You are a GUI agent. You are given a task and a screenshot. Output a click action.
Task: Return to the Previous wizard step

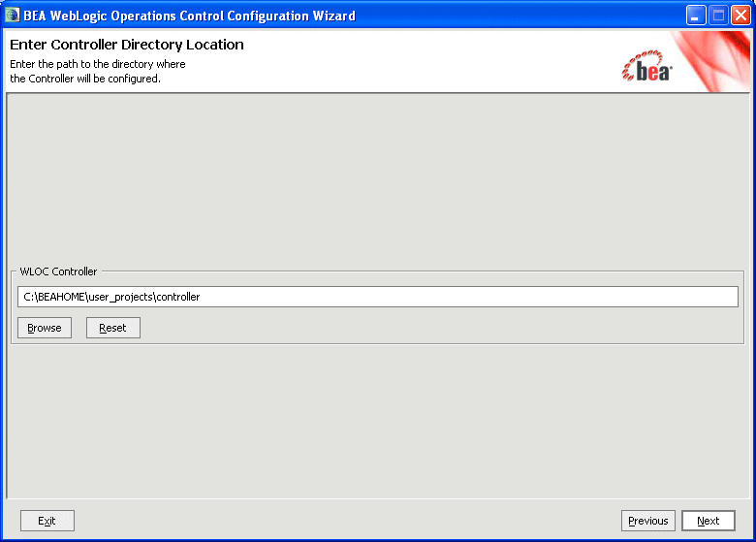tap(648, 521)
